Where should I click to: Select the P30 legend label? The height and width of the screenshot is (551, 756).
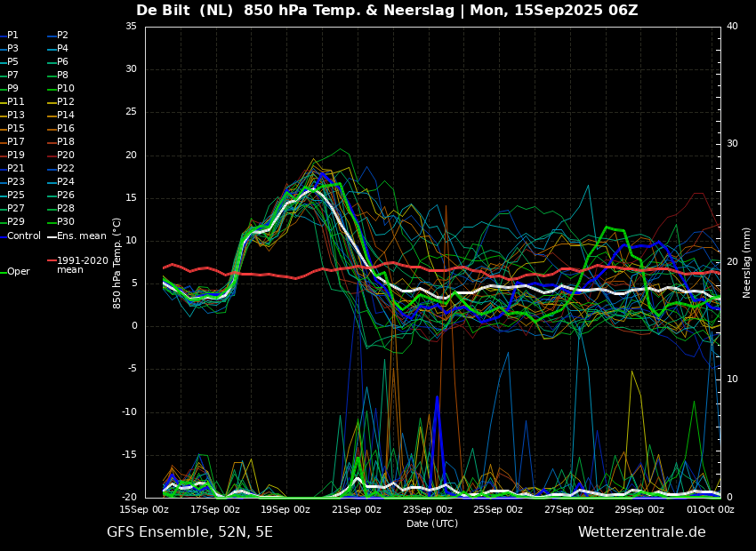point(66,221)
